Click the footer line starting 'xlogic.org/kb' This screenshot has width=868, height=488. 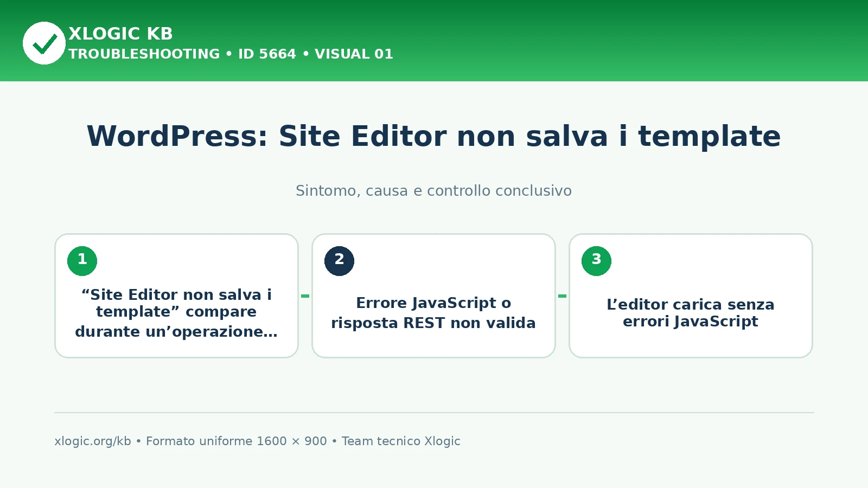click(257, 441)
